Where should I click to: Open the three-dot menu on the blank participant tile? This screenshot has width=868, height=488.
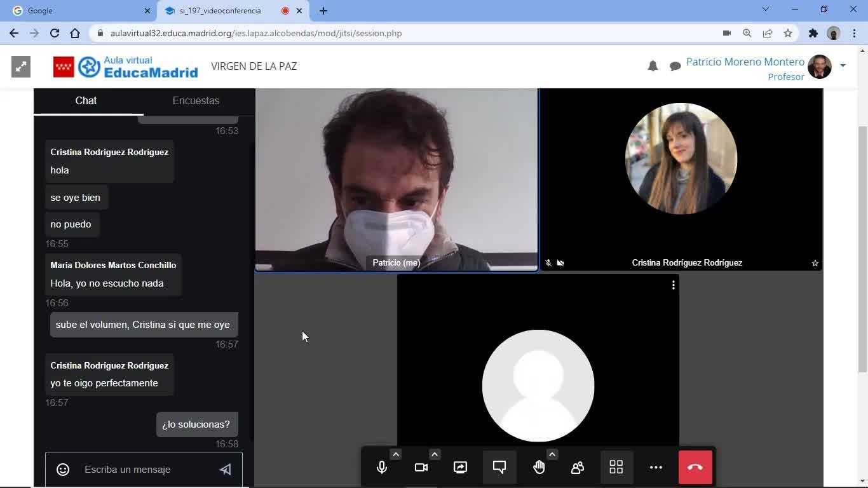674,285
